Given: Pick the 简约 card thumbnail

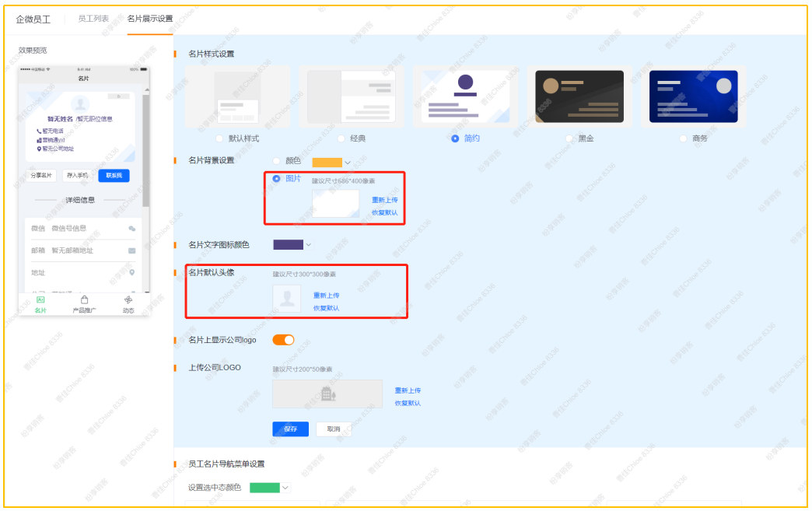Looking at the screenshot, I should (x=465, y=96).
